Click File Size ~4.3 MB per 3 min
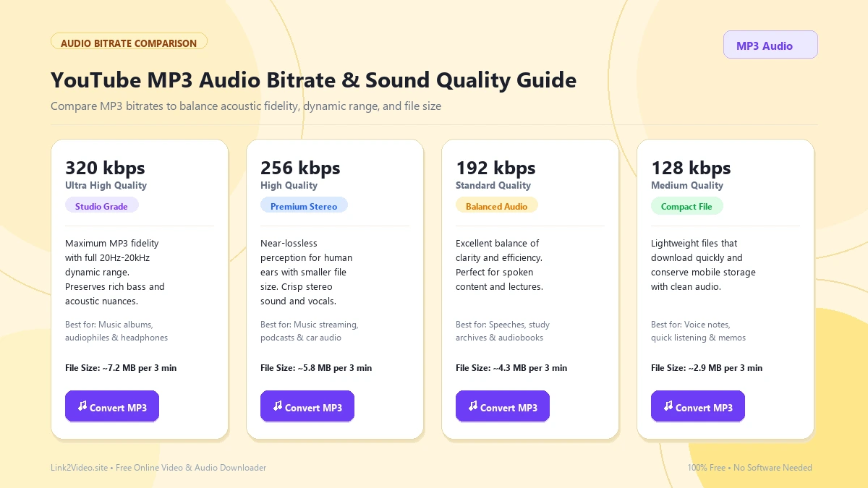Screen dimensions: 868x488 (511, 367)
